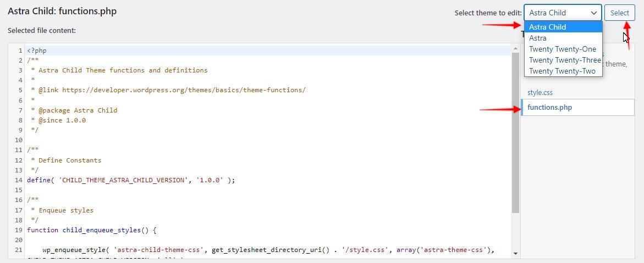Screen dimensions: 644x263
Task: Open the style.css theme file
Action: [540, 92]
